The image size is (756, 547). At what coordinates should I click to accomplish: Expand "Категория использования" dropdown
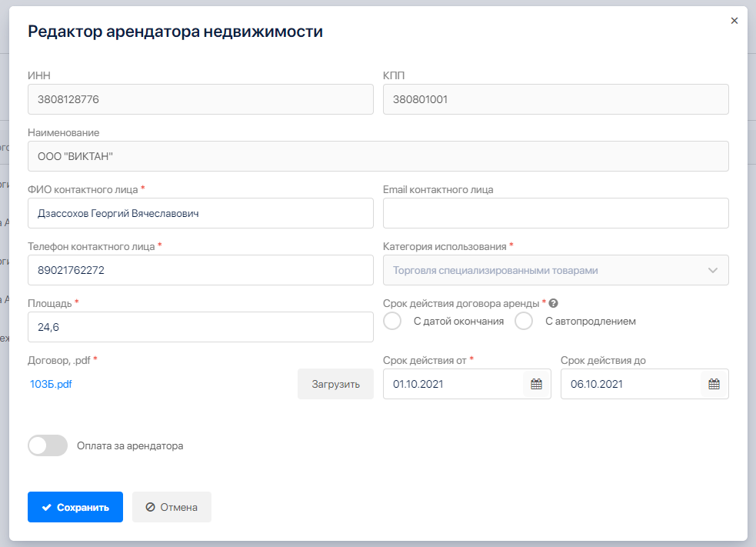point(555,270)
